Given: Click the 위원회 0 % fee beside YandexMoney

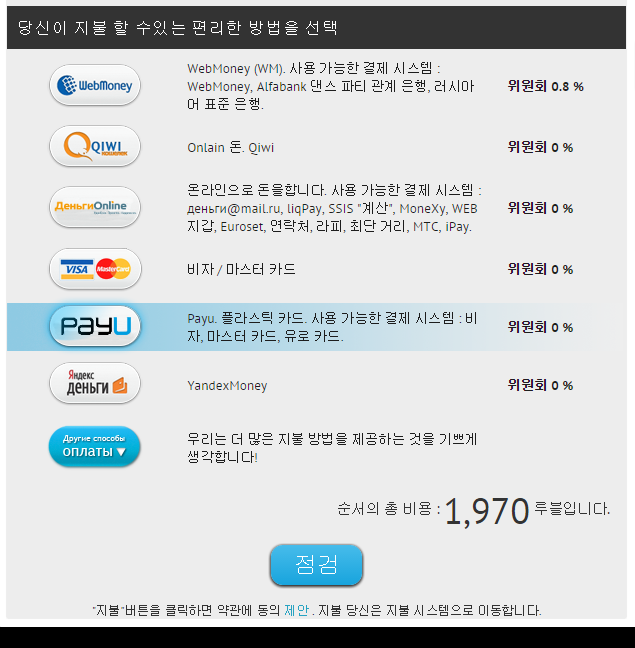Looking at the screenshot, I should (x=540, y=385).
